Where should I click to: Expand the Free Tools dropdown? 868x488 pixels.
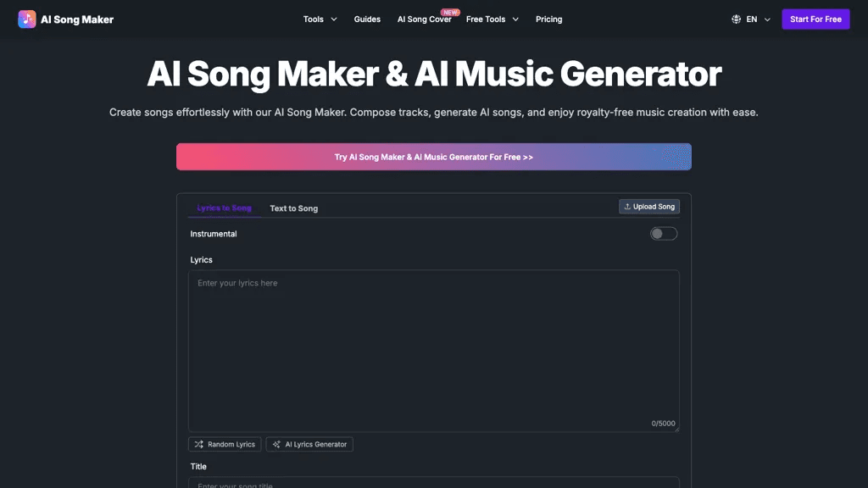tap(492, 19)
